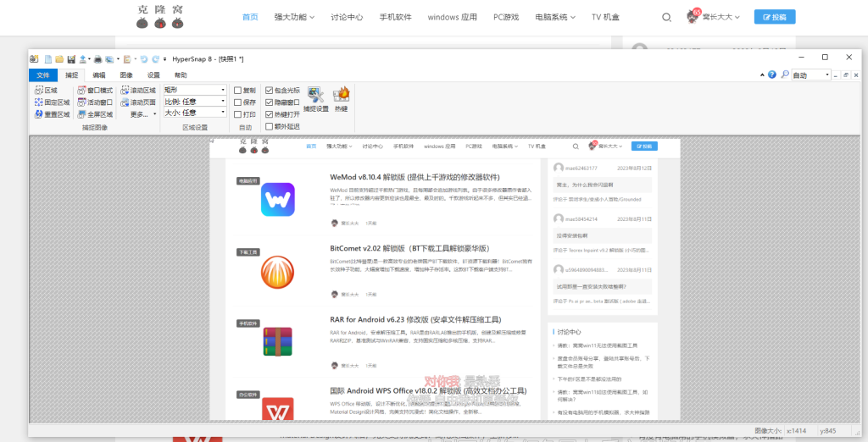Click the Redo arrow icon
This screenshot has height=442, width=868.
point(156,59)
